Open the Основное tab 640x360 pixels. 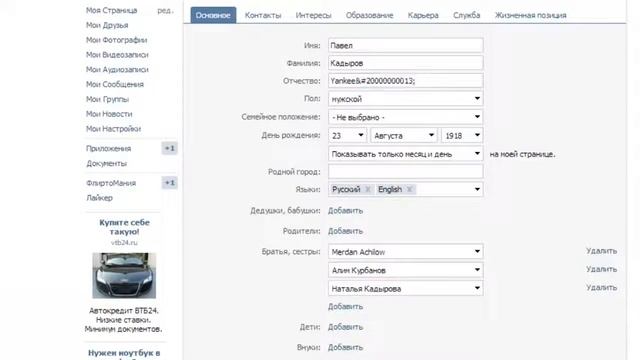pyautogui.click(x=213, y=15)
